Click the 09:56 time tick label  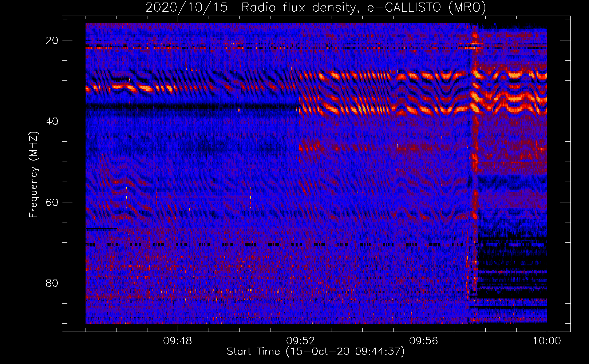424,341
